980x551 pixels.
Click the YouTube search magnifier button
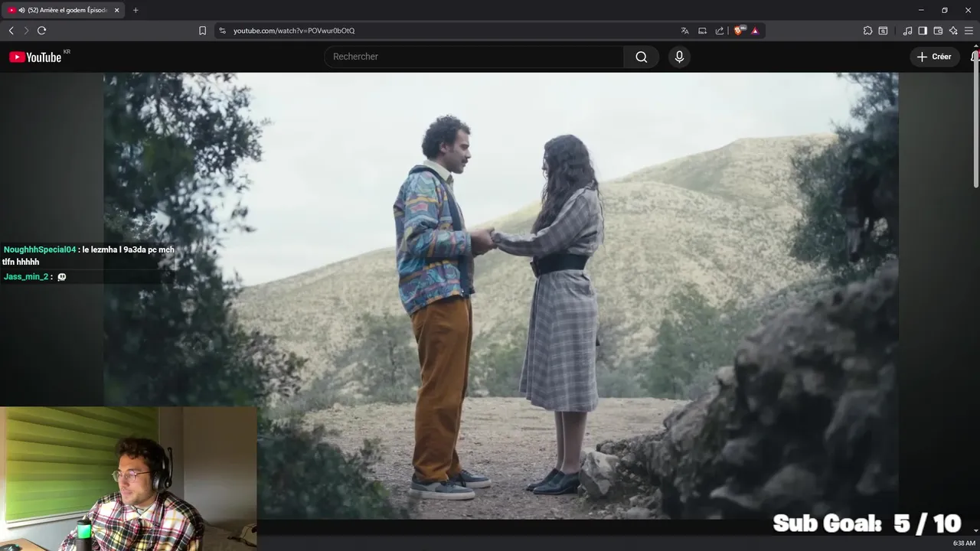click(642, 57)
